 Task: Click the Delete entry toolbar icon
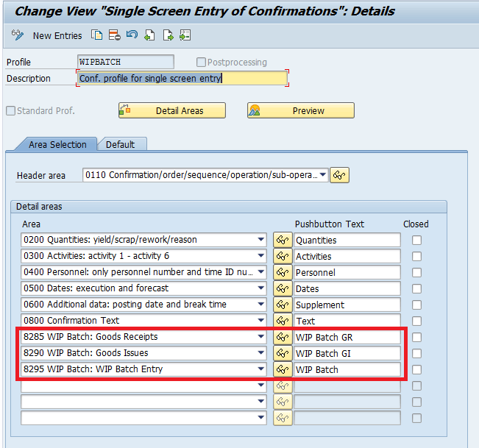115,35
